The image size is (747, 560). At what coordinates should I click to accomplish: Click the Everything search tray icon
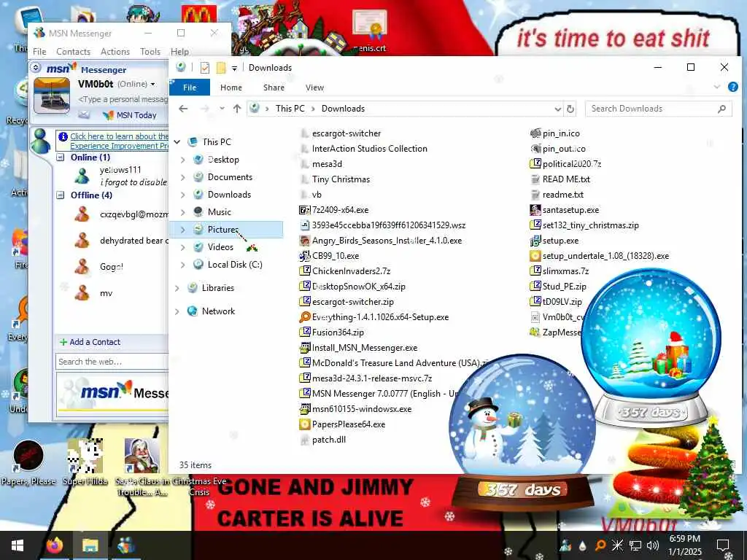tap(600, 545)
